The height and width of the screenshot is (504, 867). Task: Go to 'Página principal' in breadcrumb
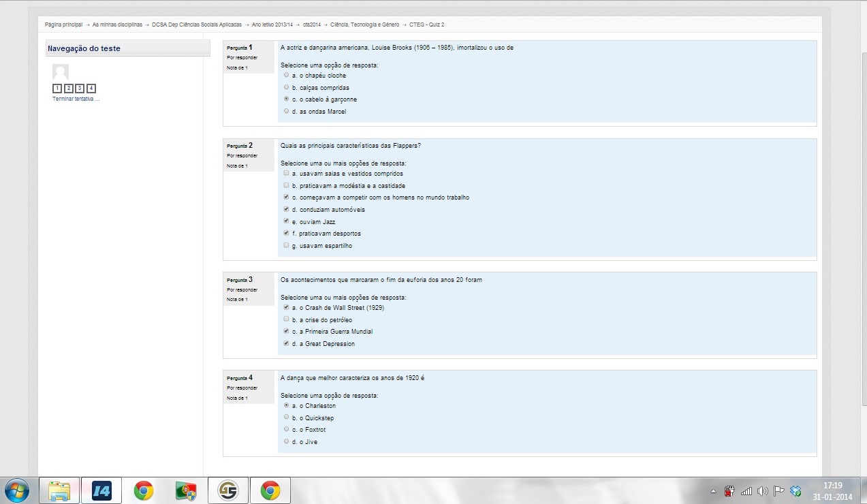(x=63, y=25)
